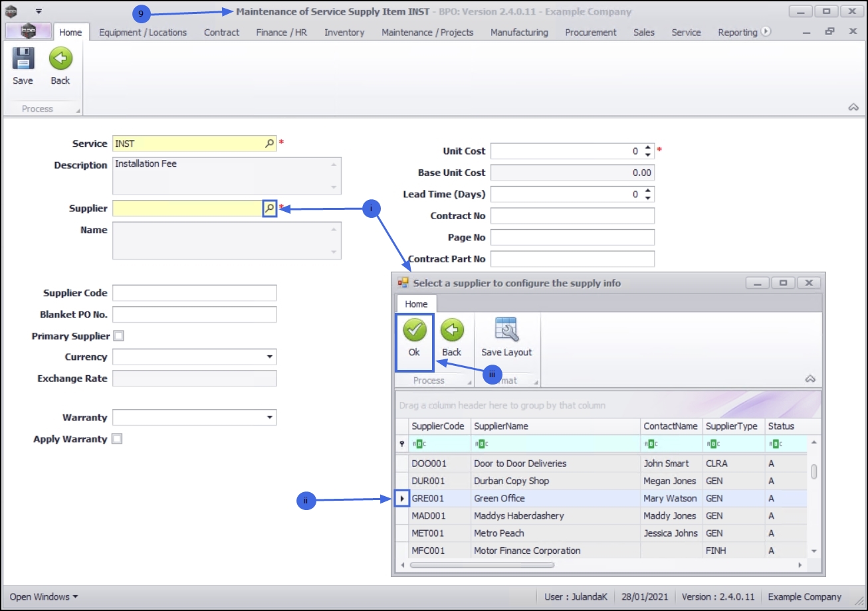Click into the Supplier field

188,209
